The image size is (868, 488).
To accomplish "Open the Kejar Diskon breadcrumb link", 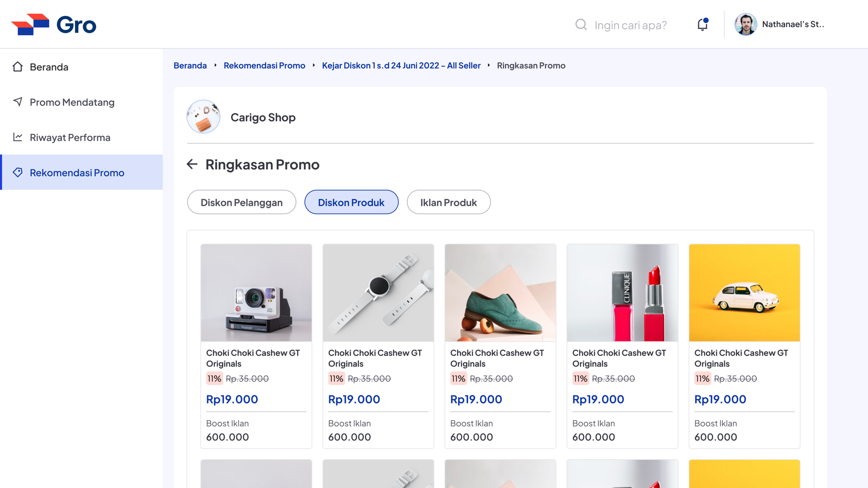I will (401, 66).
